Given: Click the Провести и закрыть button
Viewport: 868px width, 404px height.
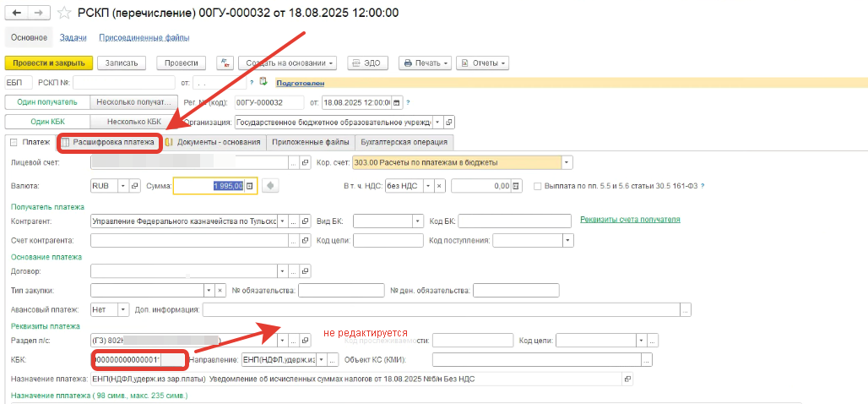Looking at the screenshot, I should tap(48, 63).
